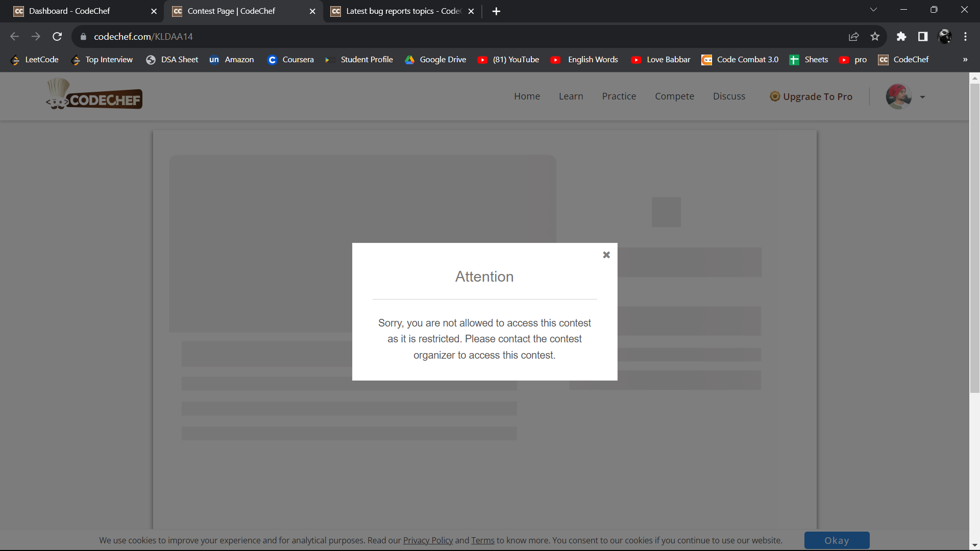This screenshot has height=551, width=980.
Task: Reload the current page
Action: pos(57,36)
